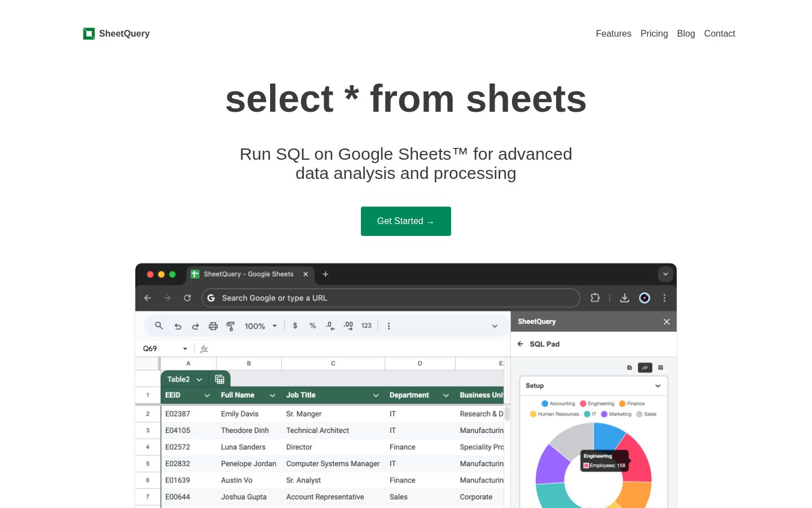Click the browser profile avatar icon
The width and height of the screenshot is (812, 508).
pos(645,298)
